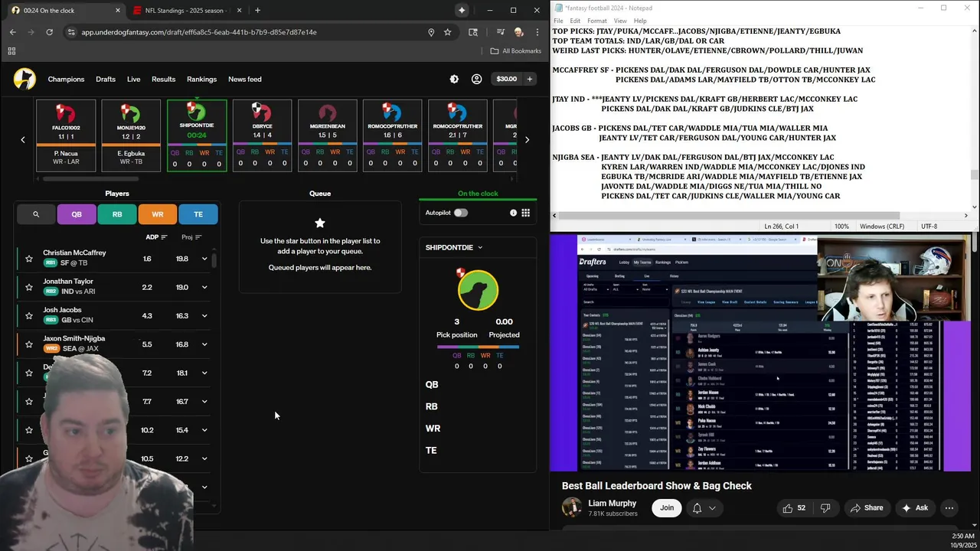Open the YouTube notification bell dropdown
980x551 pixels.
704,508
